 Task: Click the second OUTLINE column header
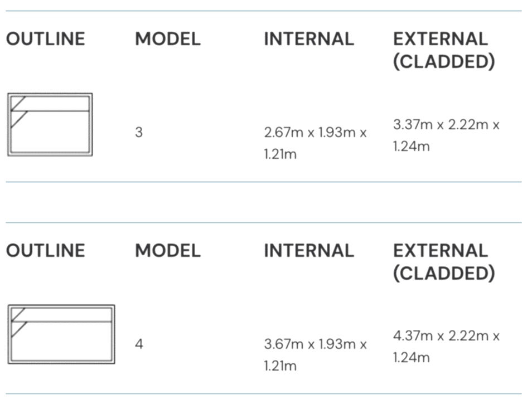pyautogui.click(x=45, y=251)
